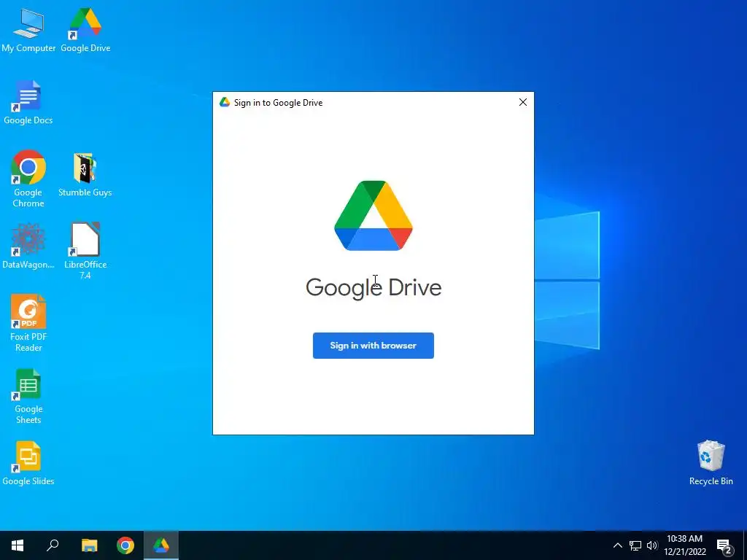Select the Recycle Bin desktop icon

711,463
